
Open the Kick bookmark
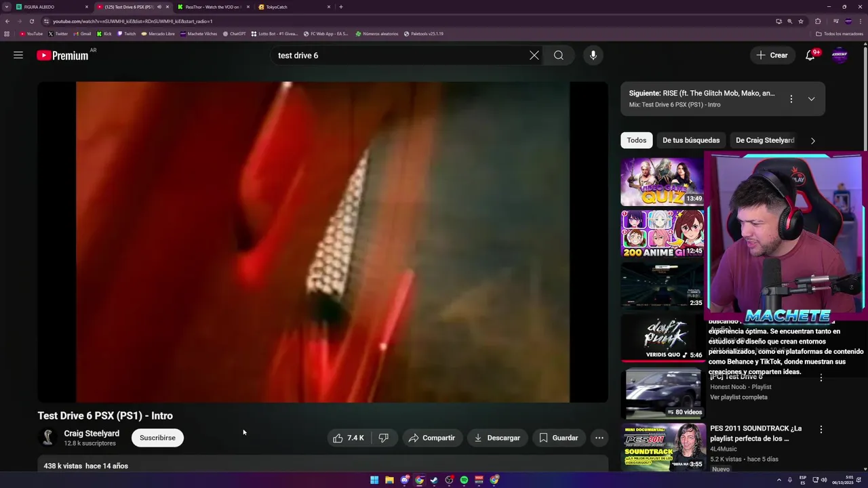104,33
